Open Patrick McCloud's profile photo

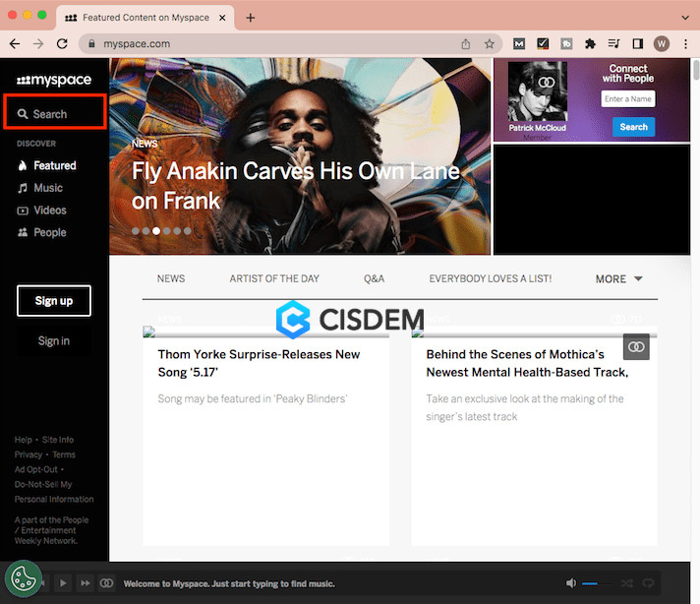538,91
